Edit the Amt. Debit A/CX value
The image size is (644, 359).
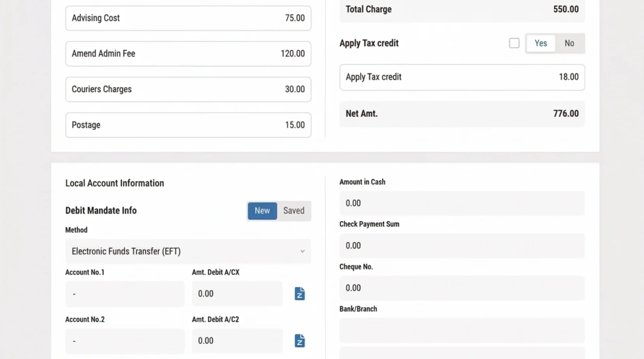coord(237,294)
